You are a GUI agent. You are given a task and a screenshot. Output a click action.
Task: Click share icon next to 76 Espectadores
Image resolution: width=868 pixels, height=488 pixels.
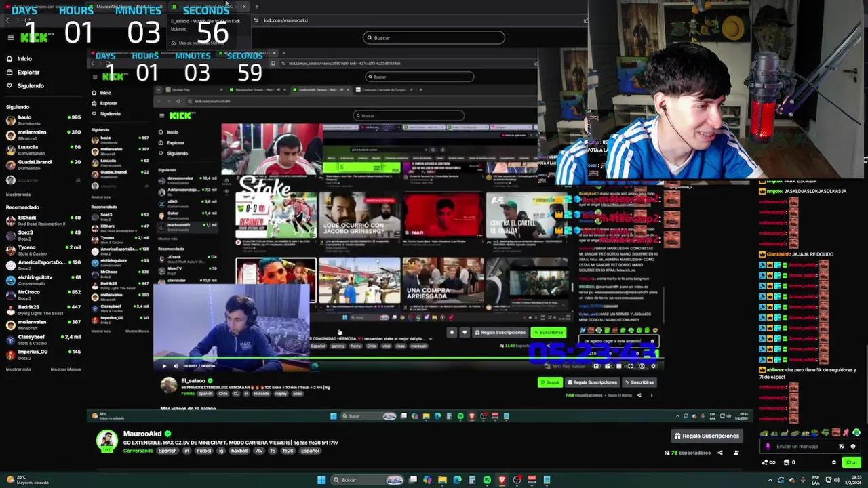(720, 453)
